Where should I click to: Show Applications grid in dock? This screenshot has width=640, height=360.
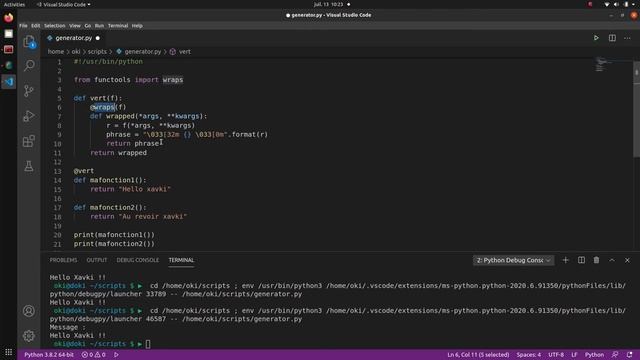point(9,352)
